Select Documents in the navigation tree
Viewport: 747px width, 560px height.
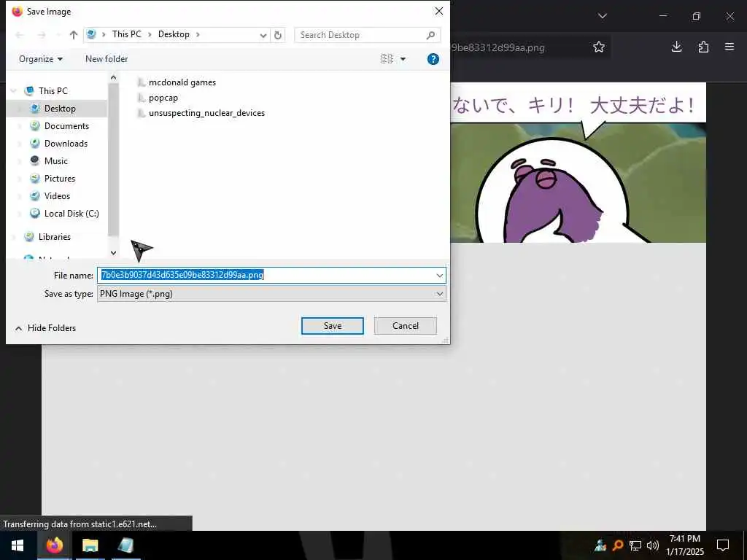click(x=66, y=125)
